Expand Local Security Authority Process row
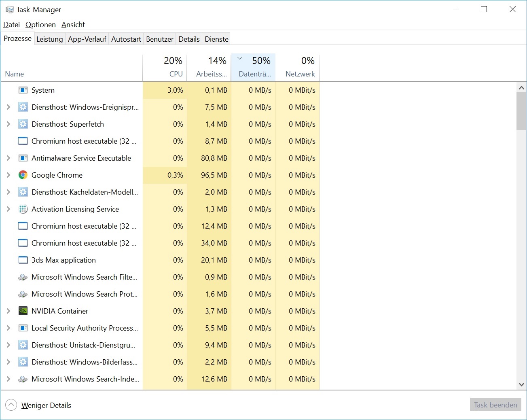 [8, 328]
